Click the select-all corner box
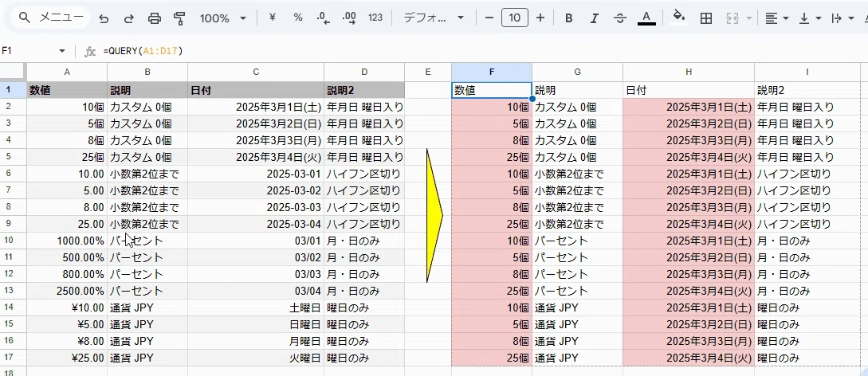The height and width of the screenshot is (376, 868). [13, 72]
